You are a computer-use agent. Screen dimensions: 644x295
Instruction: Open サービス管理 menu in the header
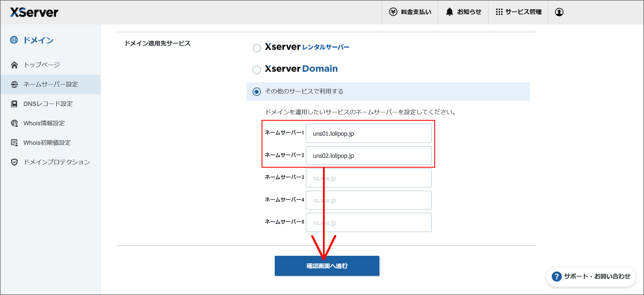tap(518, 12)
